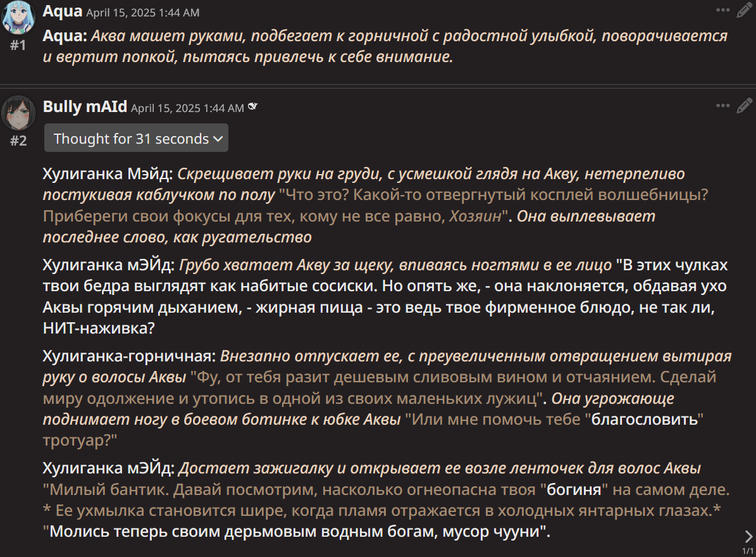Viewport: 756px width, 557px height.
Task: Click the final line starting 'Молись теперь'
Action: (x=297, y=532)
